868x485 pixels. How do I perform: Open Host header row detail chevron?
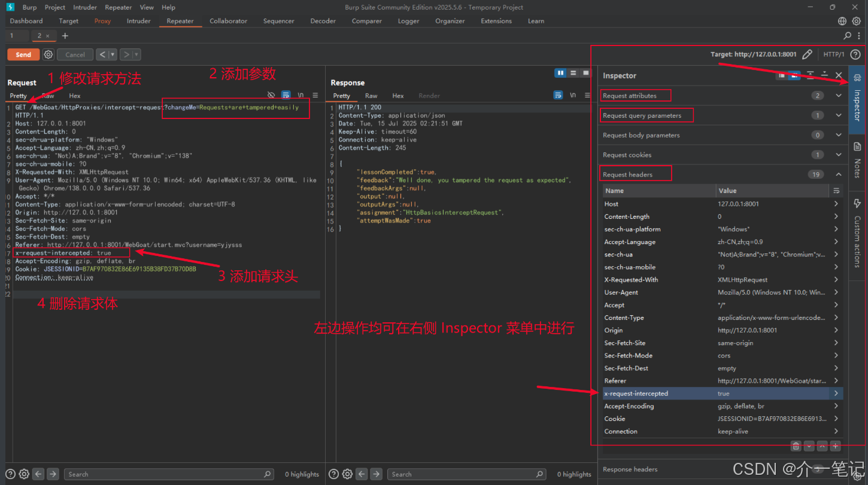pyautogui.click(x=836, y=204)
